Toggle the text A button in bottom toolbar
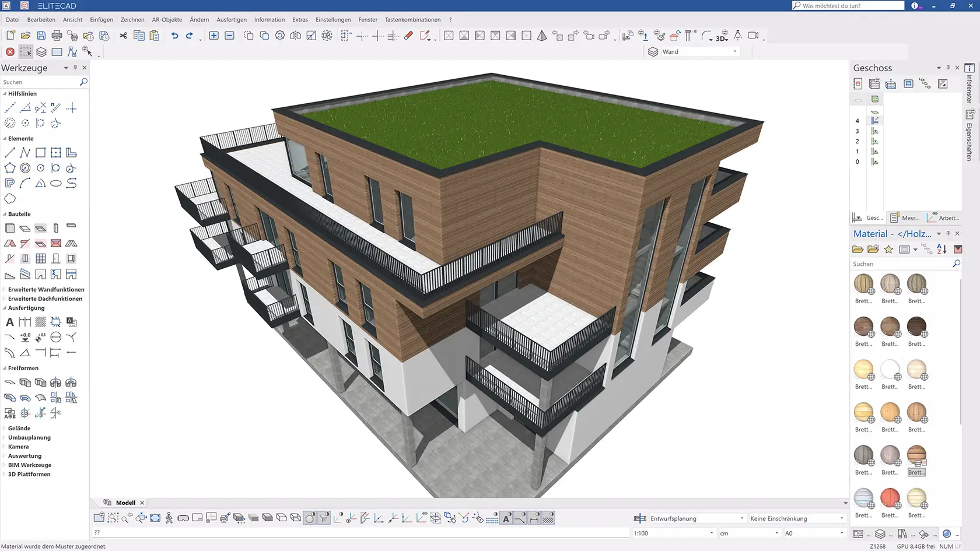Image resolution: width=980 pixels, height=551 pixels. coord(506,518)
